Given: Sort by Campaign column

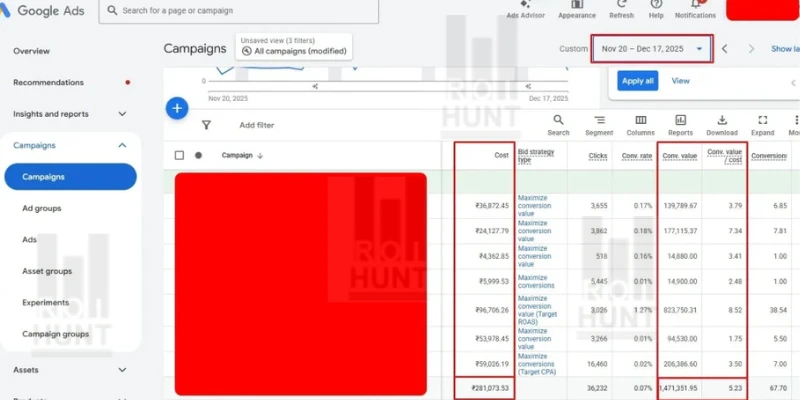Looking at the screenshot, I should tap(242, 155).
